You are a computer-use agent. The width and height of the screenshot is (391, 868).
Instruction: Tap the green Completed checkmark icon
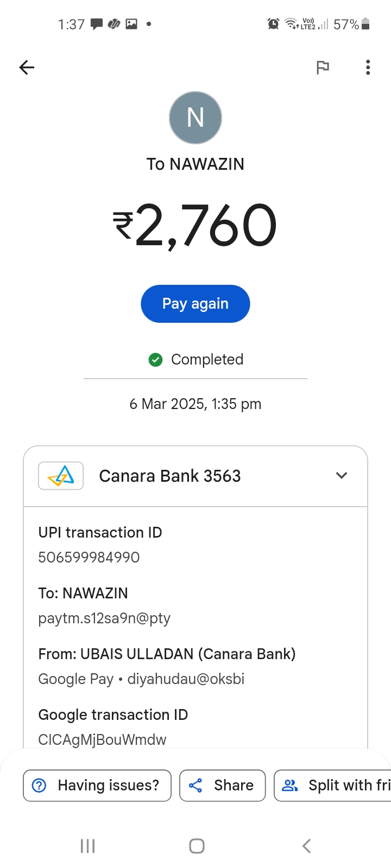[x=156, y=360]
